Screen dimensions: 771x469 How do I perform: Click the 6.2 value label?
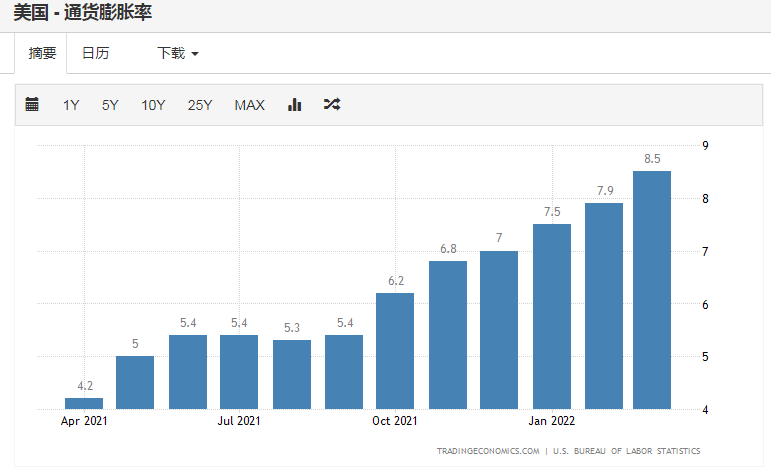(396, 281)
